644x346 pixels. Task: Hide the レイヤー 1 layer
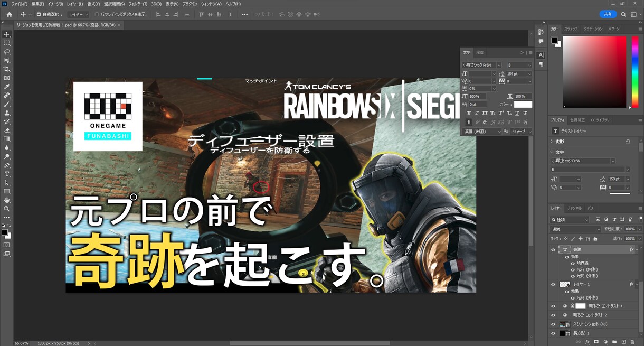pyautogui.click(x=553, y=284)
